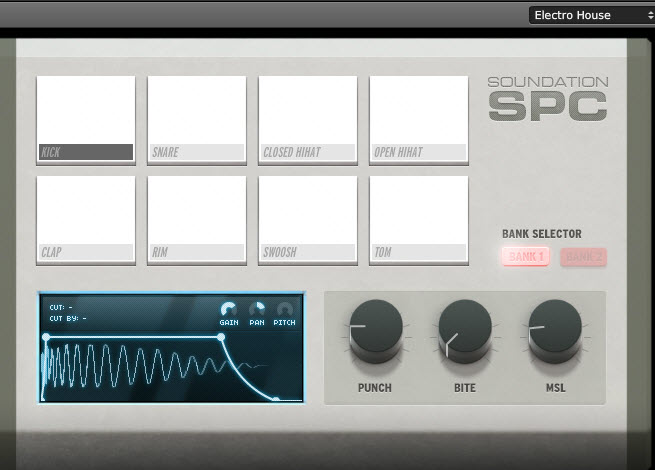Switch to BANK 2
The height and width of the screenshot is (470, 655).
(584, 257)
